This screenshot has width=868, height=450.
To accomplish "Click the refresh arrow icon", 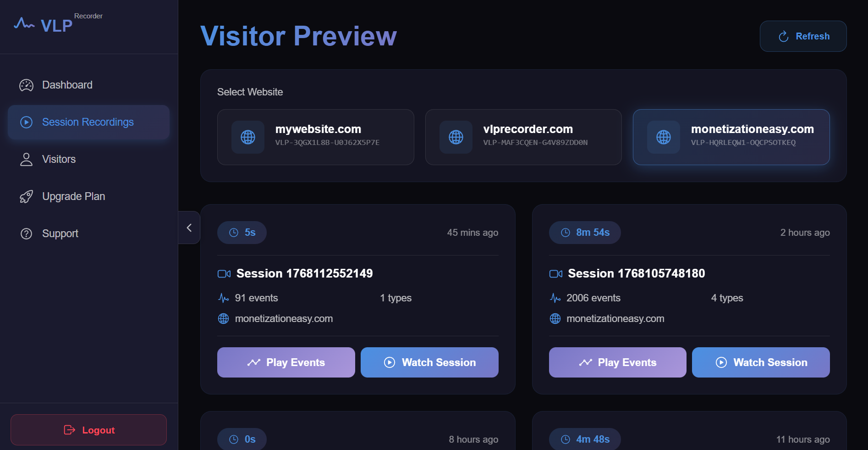I will 784,36.
